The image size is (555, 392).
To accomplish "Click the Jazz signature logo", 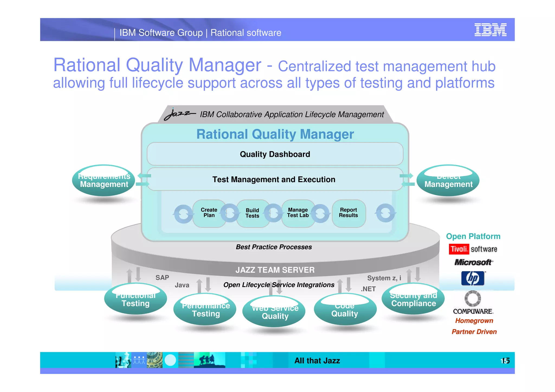I will [179, 114].
